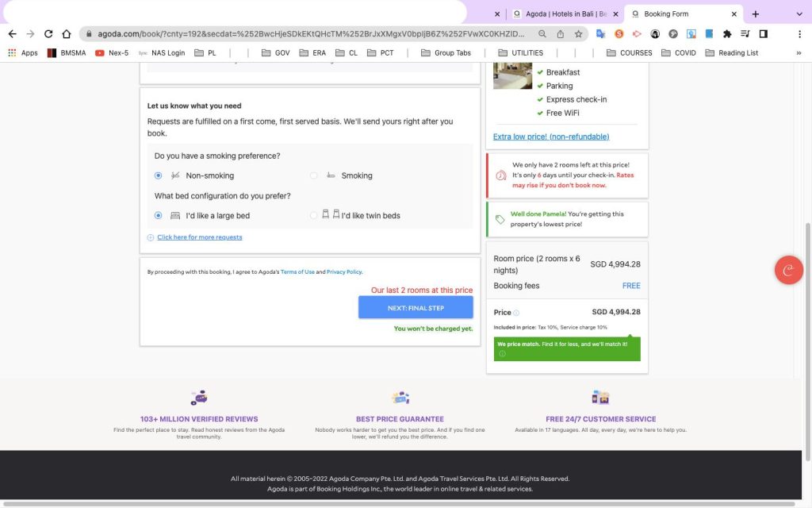Open the Apps grid shortcut
This screenshot has width=812, height=508.
click(23, 53)
